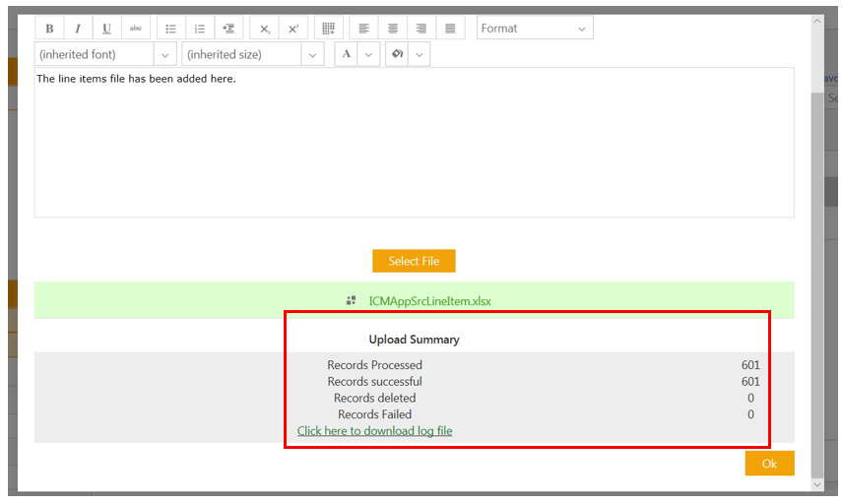The width and height of the screenshot is (842, 504).
Task: Align text to the left
Action: coord(364,29)
